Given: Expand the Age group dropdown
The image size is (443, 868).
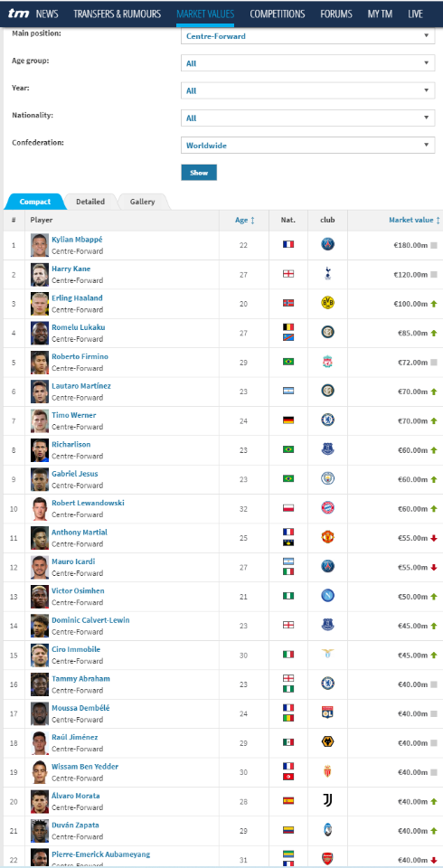Looking at the screenshot, I should tap(308, 63).
